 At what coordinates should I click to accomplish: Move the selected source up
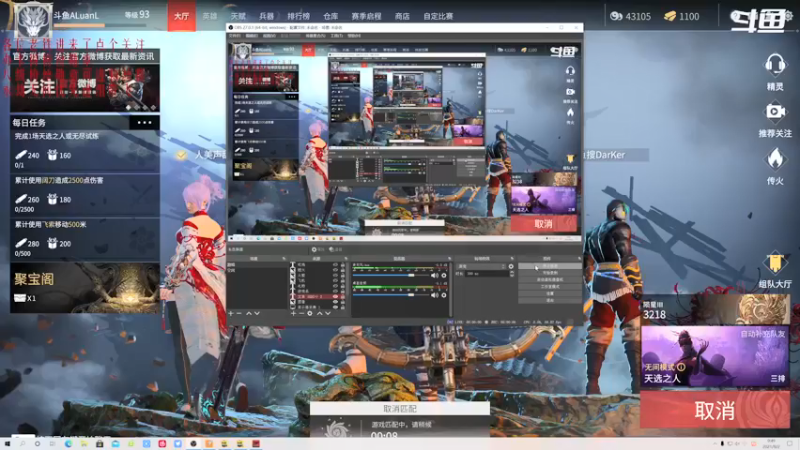[319, 313]
